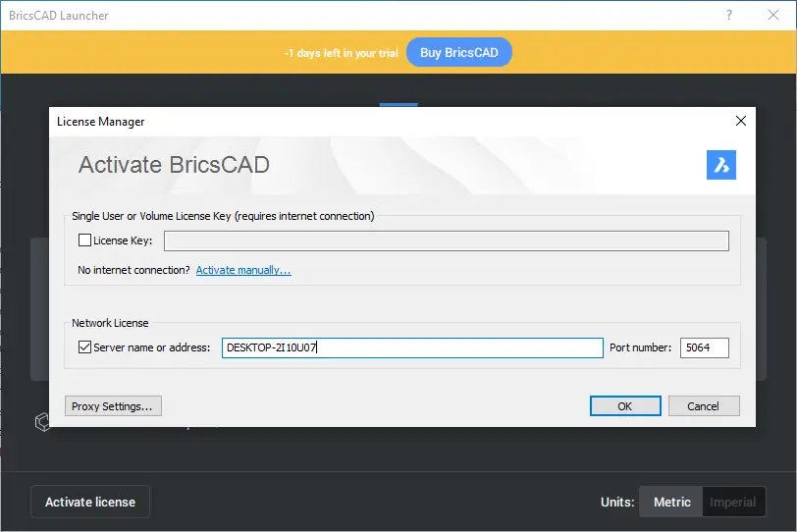The height and width of the screenshot is (532, 797).
Task: Click the Port number field
Action: pyautogui.click(x=705, y=348)
